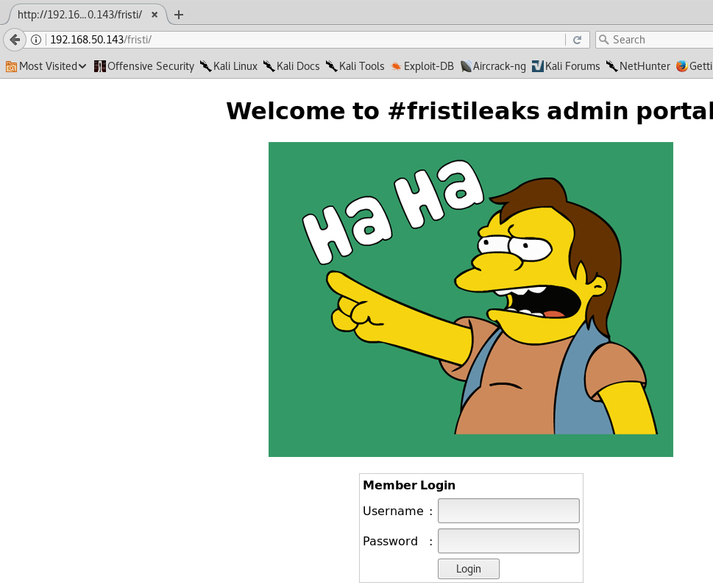Open the Aircrack-ng bookmark

(x=494, y=66)
